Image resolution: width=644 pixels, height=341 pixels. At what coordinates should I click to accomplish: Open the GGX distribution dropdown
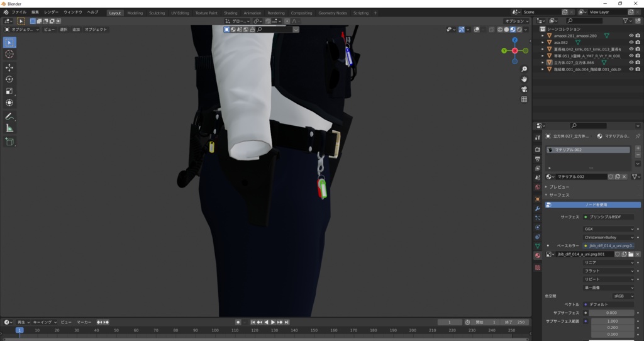[608, 229]
